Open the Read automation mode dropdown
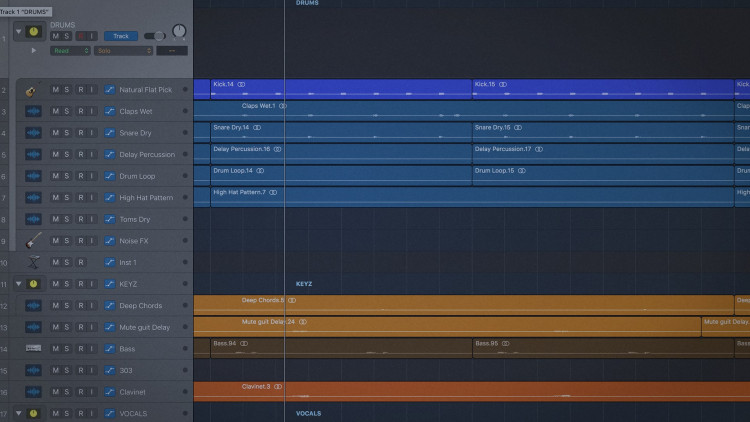Viewport: 750px width, 422px height. pyautogui.click(x=70, y=51)
